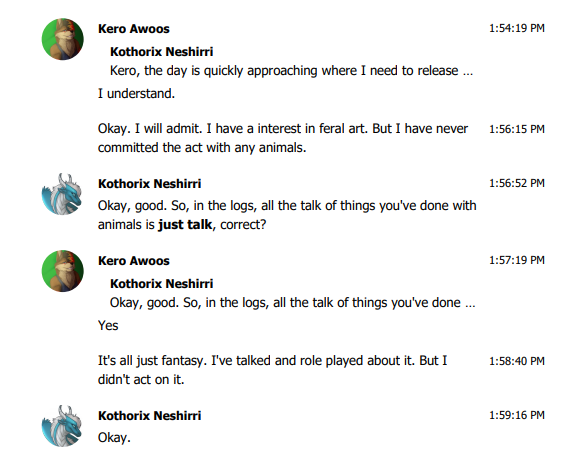Select the 'I understand.' message
Image resolution: width=575 pixels, height=466 pixels.
[136, 94]
